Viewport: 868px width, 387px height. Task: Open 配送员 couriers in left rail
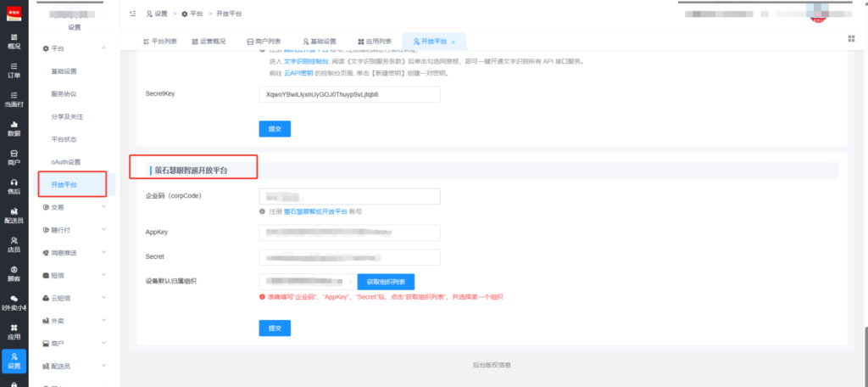pyautogui.click(x=14, y=216)
